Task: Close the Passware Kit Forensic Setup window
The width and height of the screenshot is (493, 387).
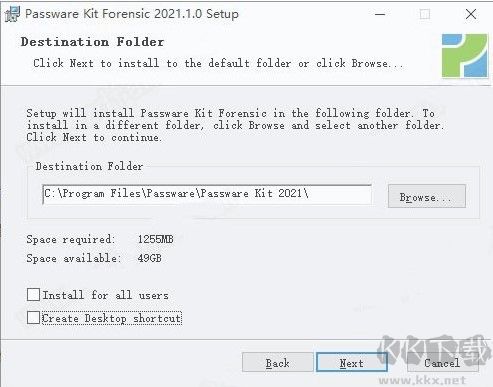Action: [471, 14]
